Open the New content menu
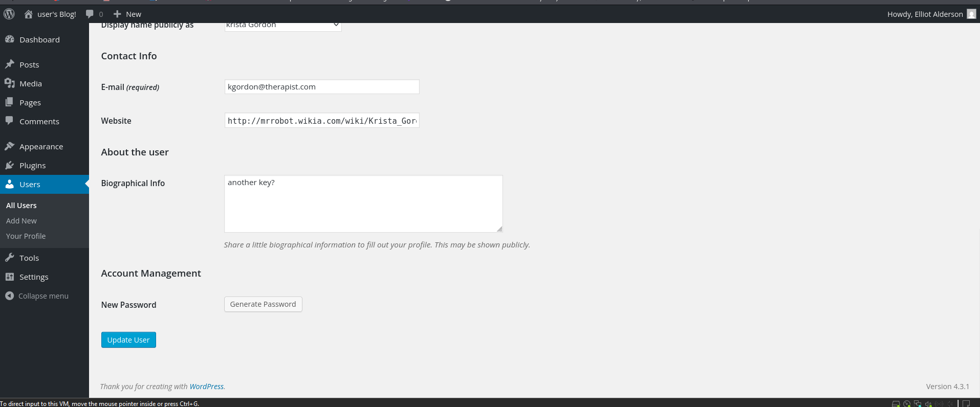The width and height of the screenshot is (980, 407). 127,14
